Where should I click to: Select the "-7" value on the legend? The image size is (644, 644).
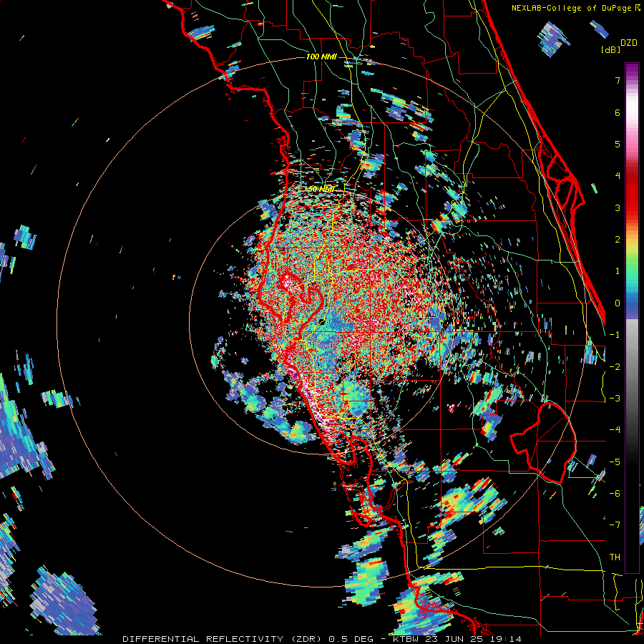[615, 525]
